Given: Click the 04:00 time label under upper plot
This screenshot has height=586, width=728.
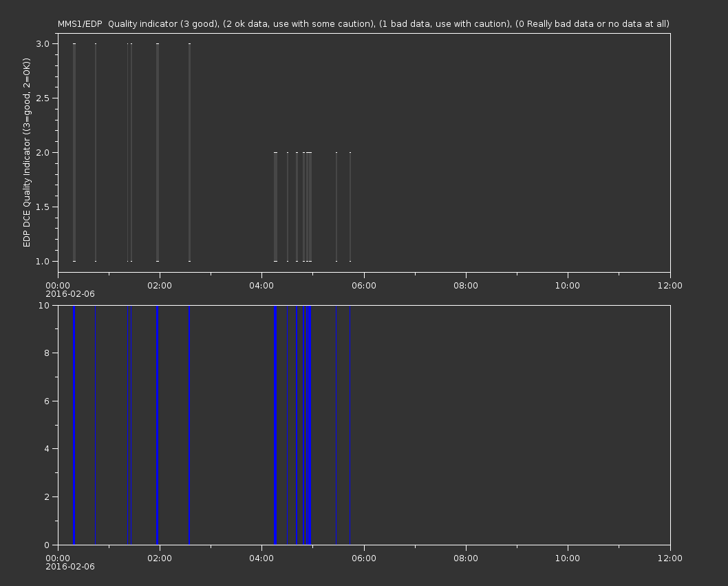Looking at the screenshot, I should tap(262, 285).
